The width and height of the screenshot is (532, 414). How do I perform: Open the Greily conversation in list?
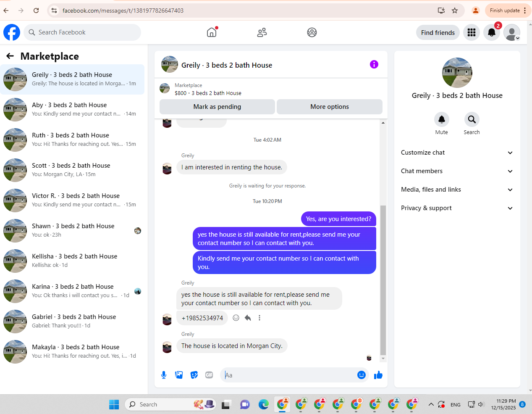[x=72, y=79]
